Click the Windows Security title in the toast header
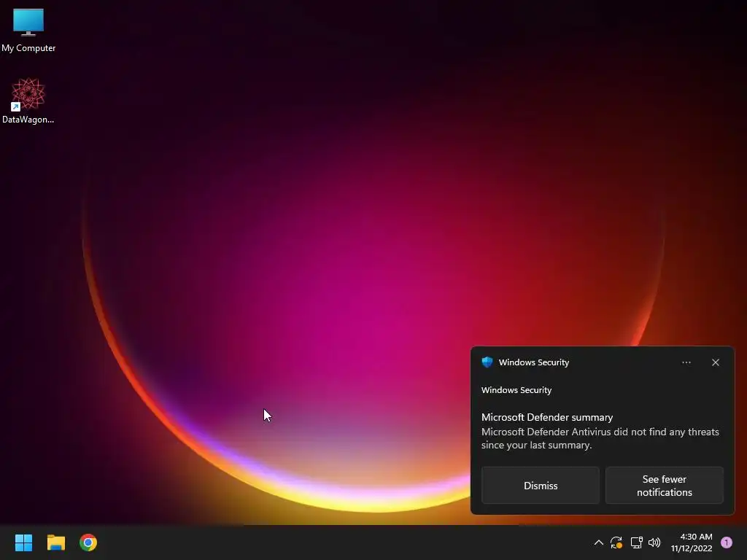The width and height of the screenshot is (747, 560). tap(533, 362)
